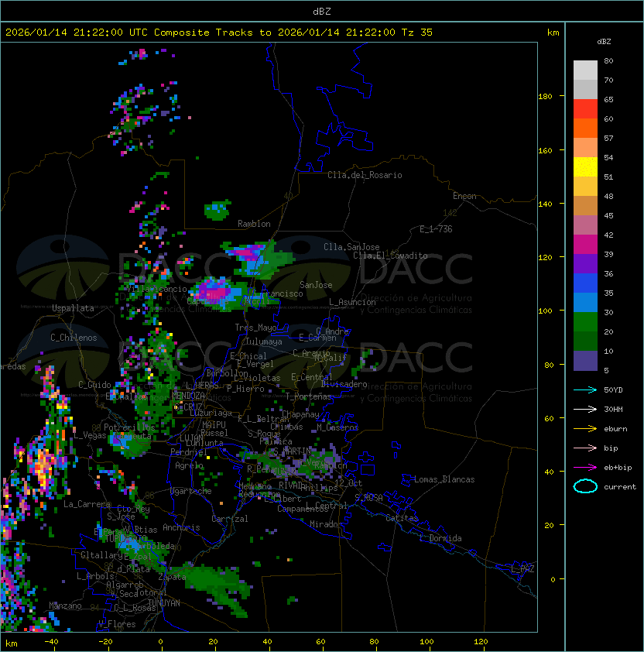The width and height of the screenshot is (644, 652).
Task: Pick the bright green 20–30 dBZ swatch
Action: (585, 322)
